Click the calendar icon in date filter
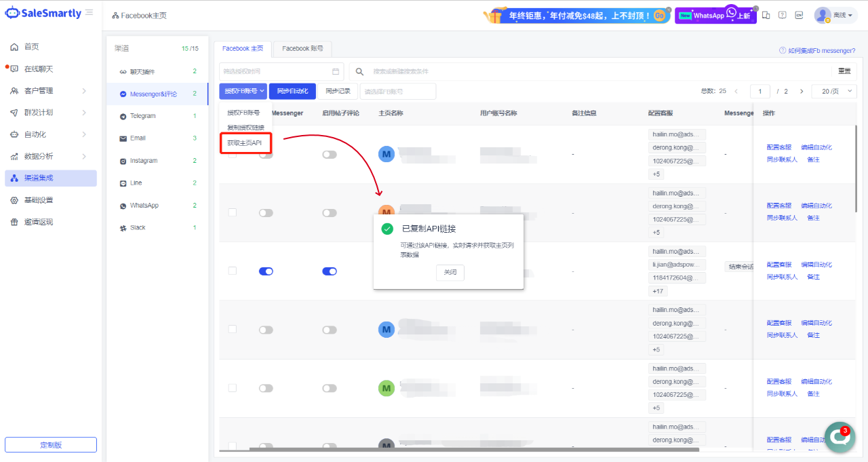Screen dimensions: 868x462 pyautogui.click(x=336, y=71)
